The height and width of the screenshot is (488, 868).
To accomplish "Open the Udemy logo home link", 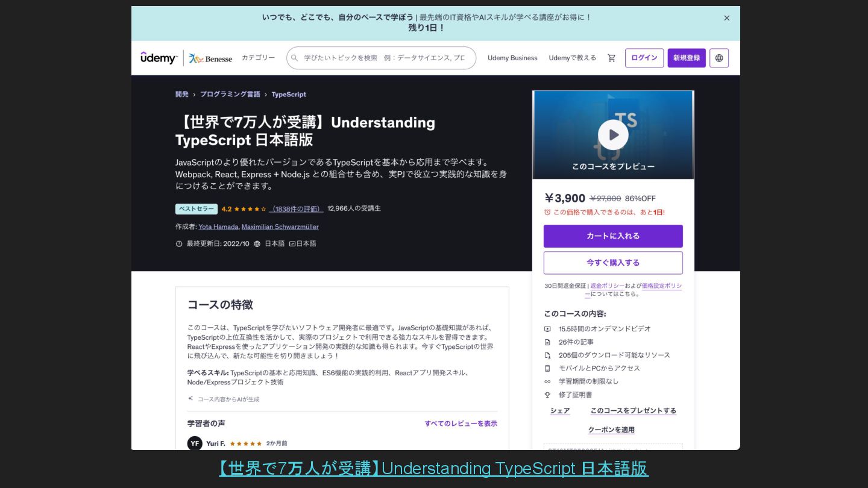I will 159,58.
